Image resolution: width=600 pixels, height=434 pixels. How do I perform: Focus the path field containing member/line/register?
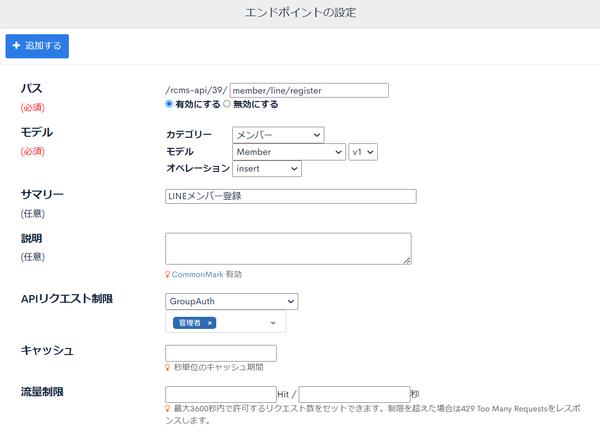[x=309, y=90]
